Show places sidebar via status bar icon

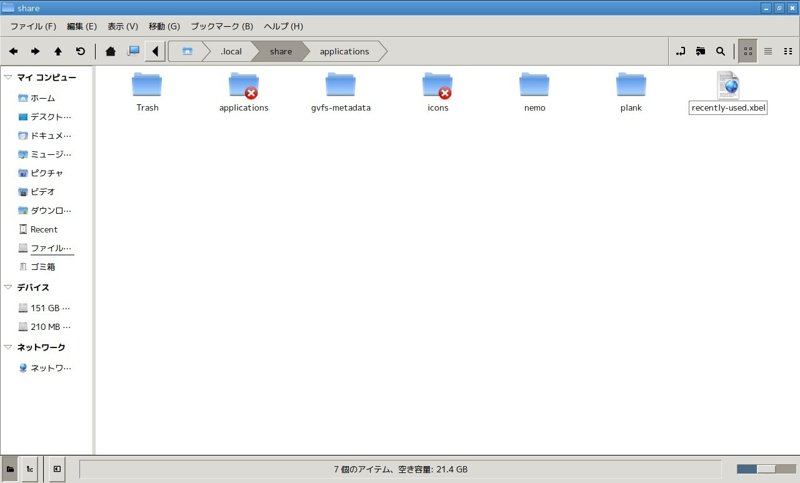[x=10, y=469]
